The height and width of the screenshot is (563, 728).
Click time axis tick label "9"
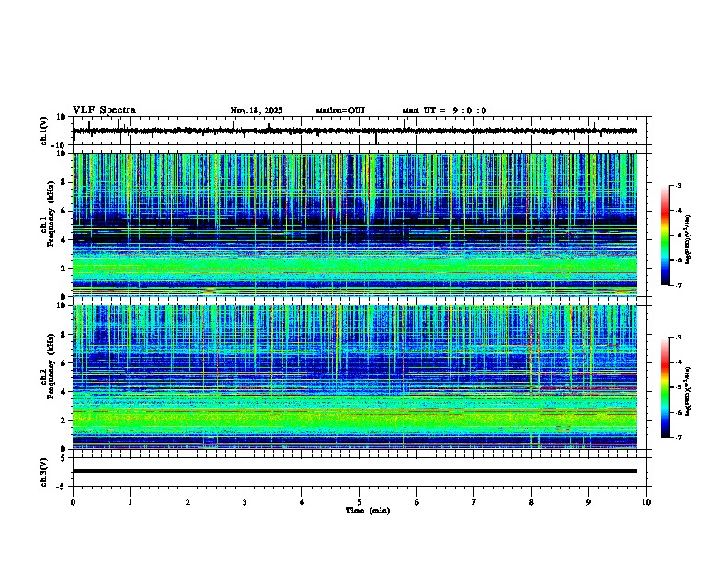coord(588,502)
